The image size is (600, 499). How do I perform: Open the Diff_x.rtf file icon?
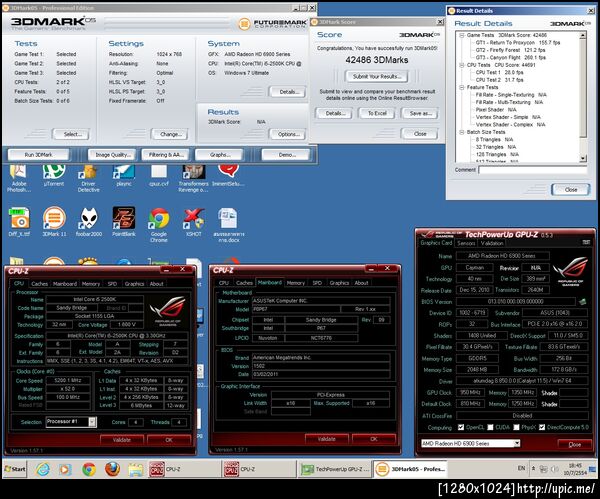19,222
